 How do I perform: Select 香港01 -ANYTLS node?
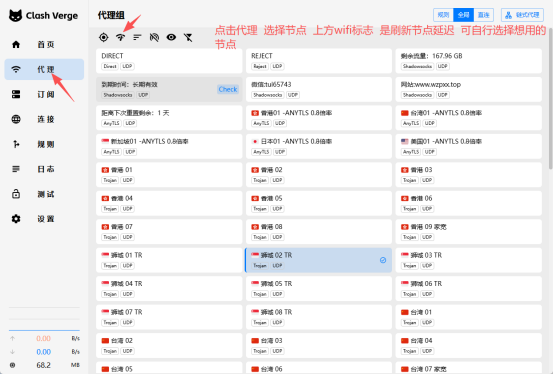click(319, 118)
